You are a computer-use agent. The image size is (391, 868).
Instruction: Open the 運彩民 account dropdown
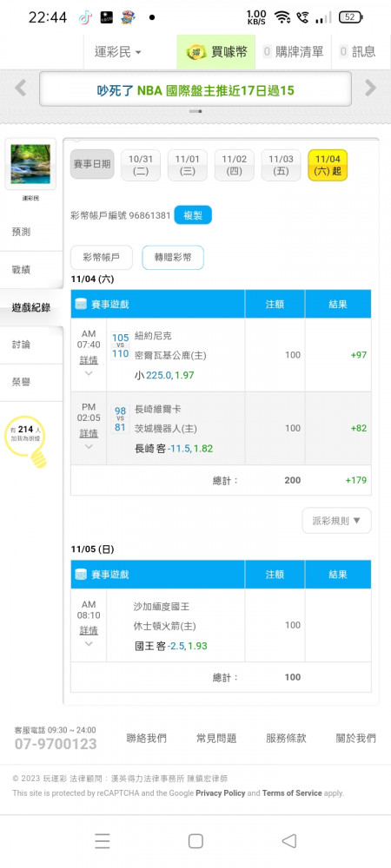point(118,52)
